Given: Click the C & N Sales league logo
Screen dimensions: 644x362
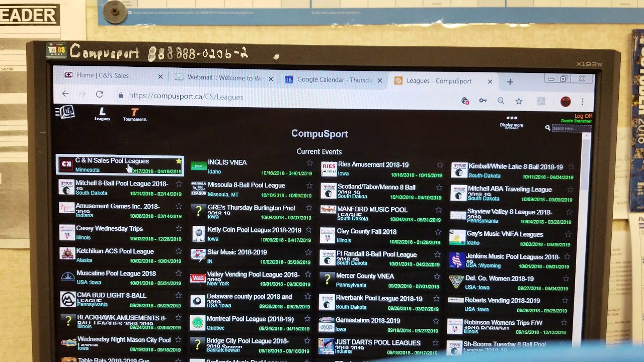Looking at the screenshot, I should coord(66,164).
